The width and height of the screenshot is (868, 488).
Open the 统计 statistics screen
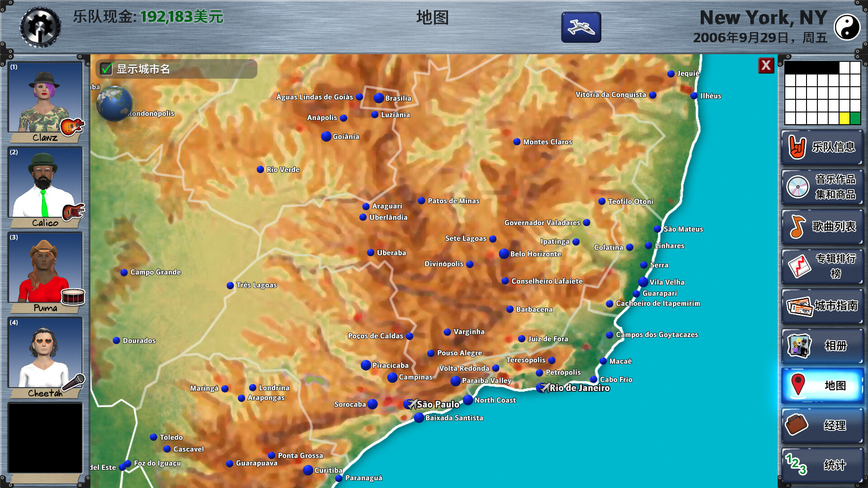coord(822,465)
